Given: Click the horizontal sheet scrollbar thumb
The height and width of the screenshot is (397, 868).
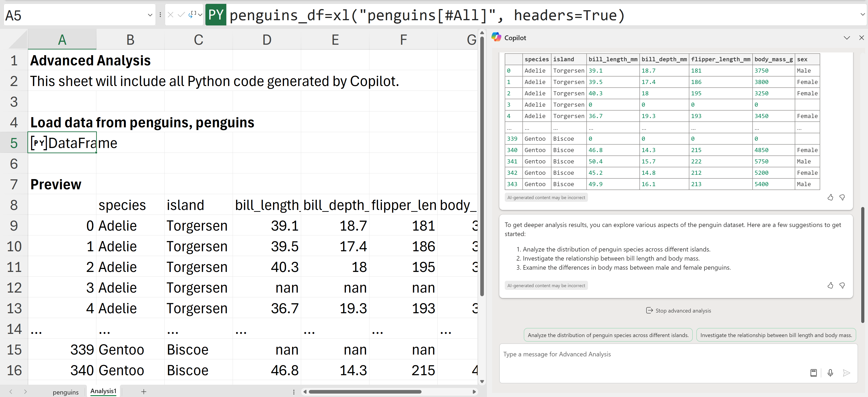Looking at the screenshot, I should click(x=365, y=392).
